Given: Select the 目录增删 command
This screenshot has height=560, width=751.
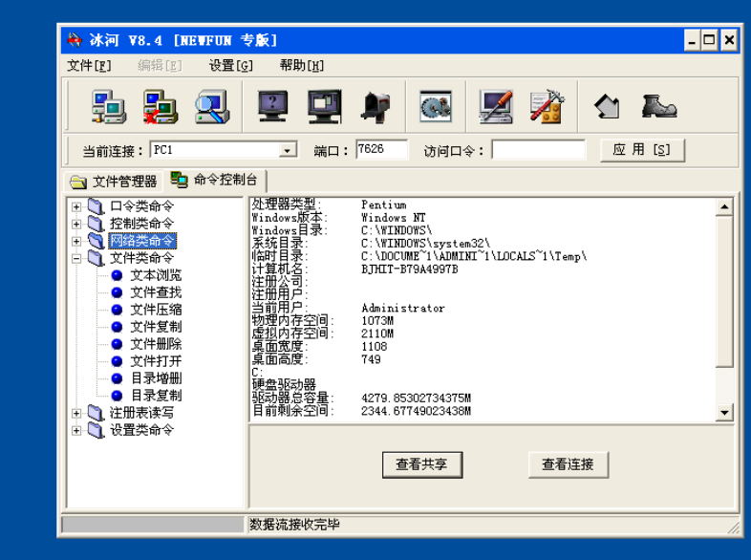Looking at the screenshot, I should coord(156,378).
